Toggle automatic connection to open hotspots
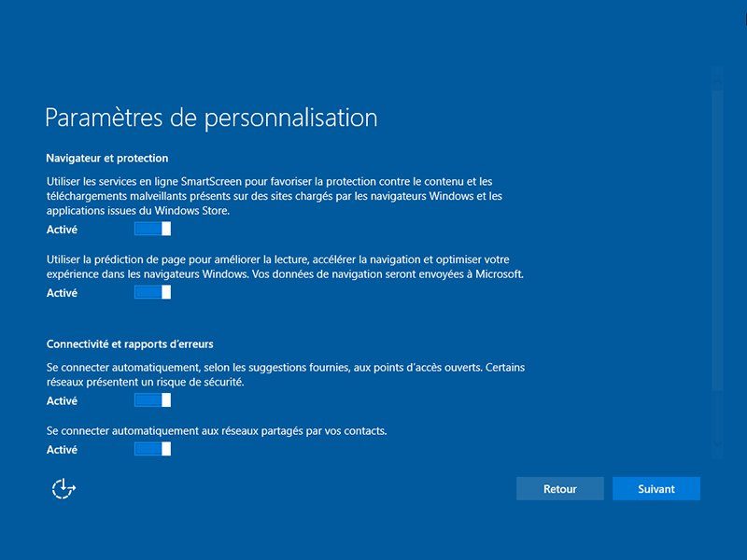 pyautogui.click(x=152, y=400)
